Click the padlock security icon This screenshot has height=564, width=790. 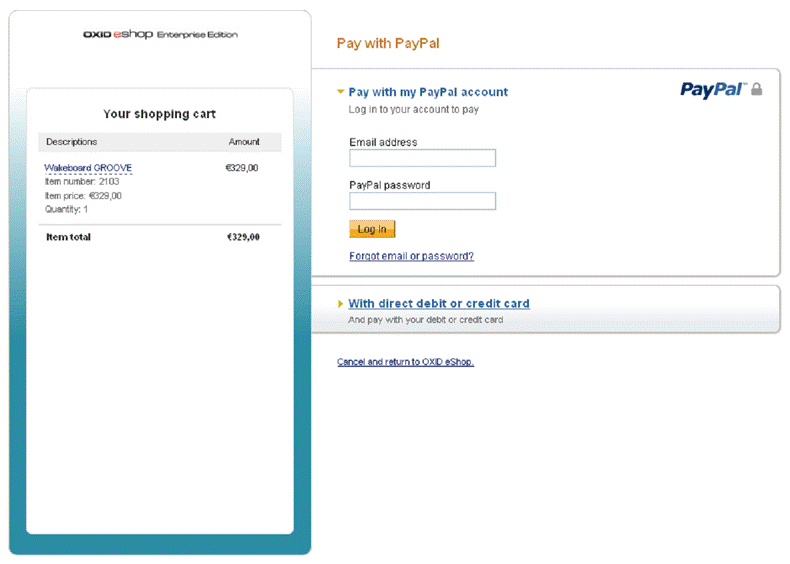click(x=756, y=89)
